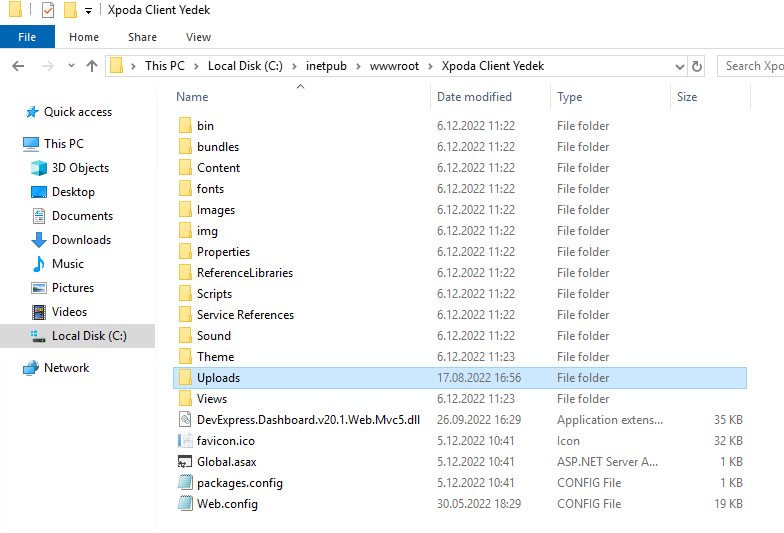Screen dimensions: 784x533
Task: Select This PC in the address breadcrumb
Action: (164, 66)
